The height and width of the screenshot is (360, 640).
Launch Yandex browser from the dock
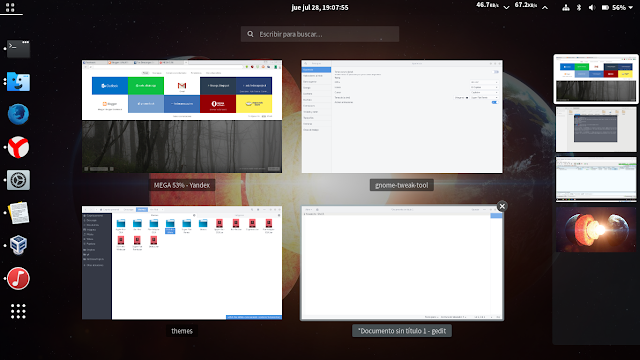pyautogui.click(x=18, y=147)
